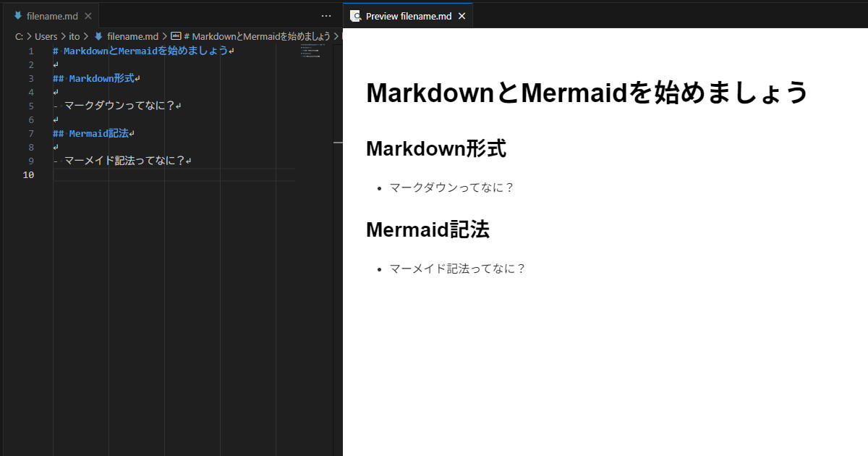Click the editor vertical scrollbar cursor marker
The height and width of the screenshot is (456, 868).
[x=337, y=143]
